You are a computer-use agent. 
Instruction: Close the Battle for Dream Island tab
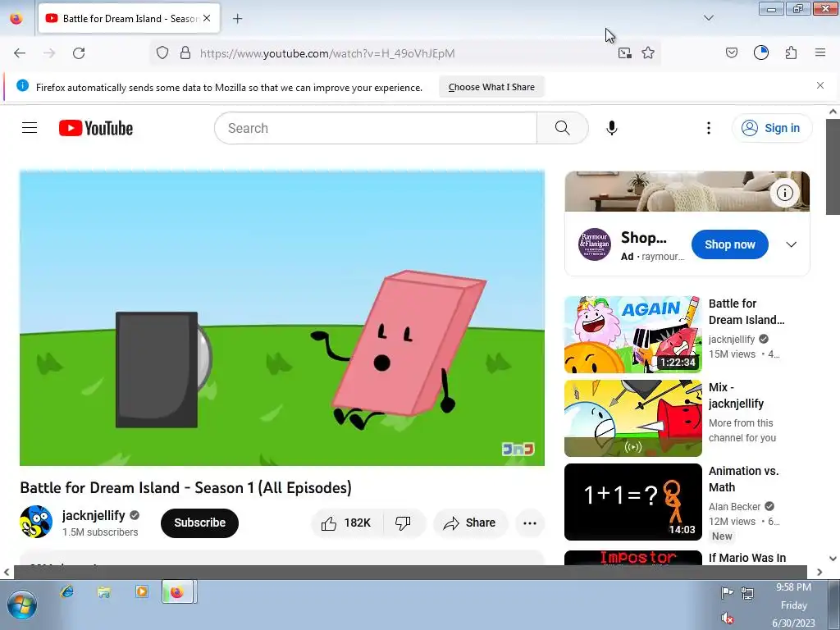coord(207,18)
